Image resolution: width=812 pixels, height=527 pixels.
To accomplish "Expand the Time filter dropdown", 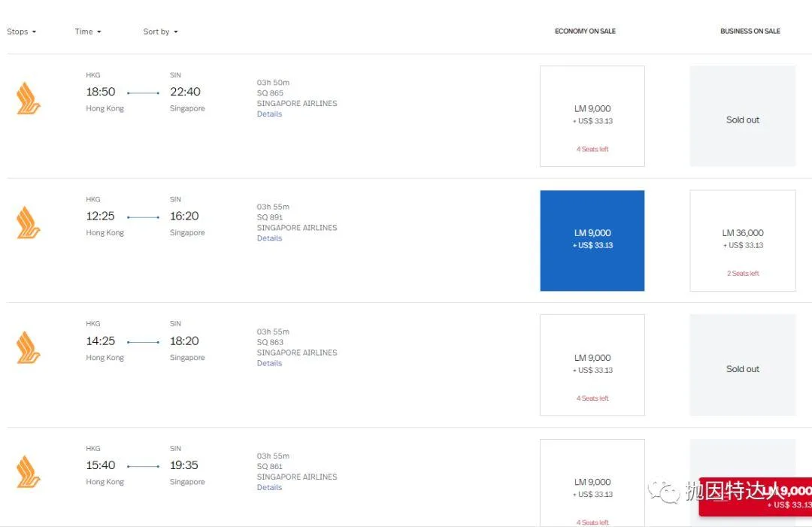I will point(87,32).
